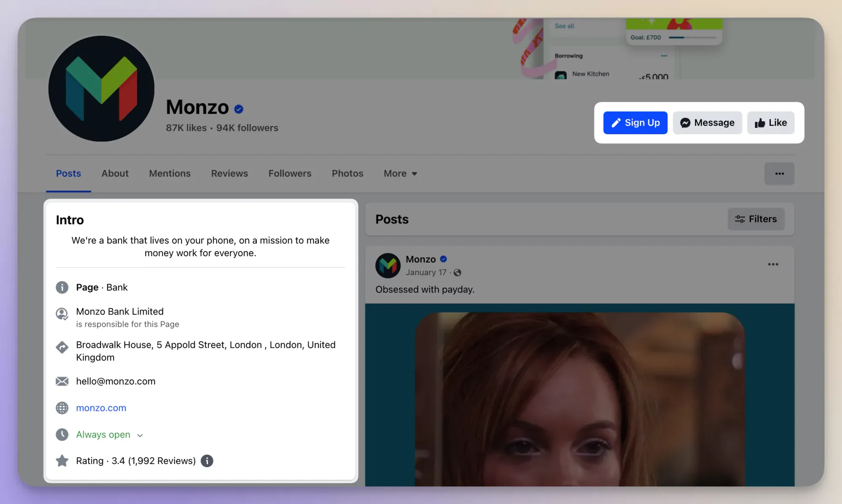Click the rating info circle icon

point(207,461)
